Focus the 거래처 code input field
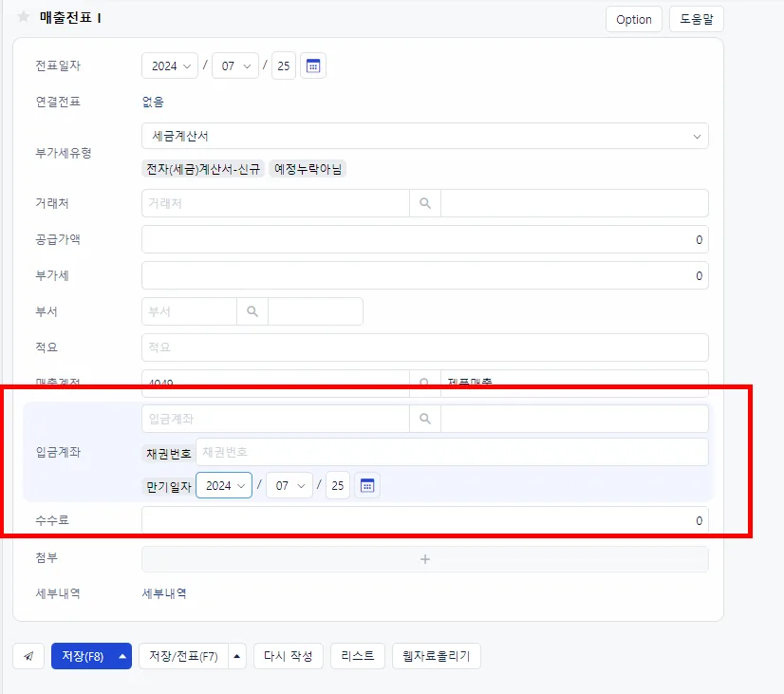Viewport: 784px width, 694px height. 275,203
